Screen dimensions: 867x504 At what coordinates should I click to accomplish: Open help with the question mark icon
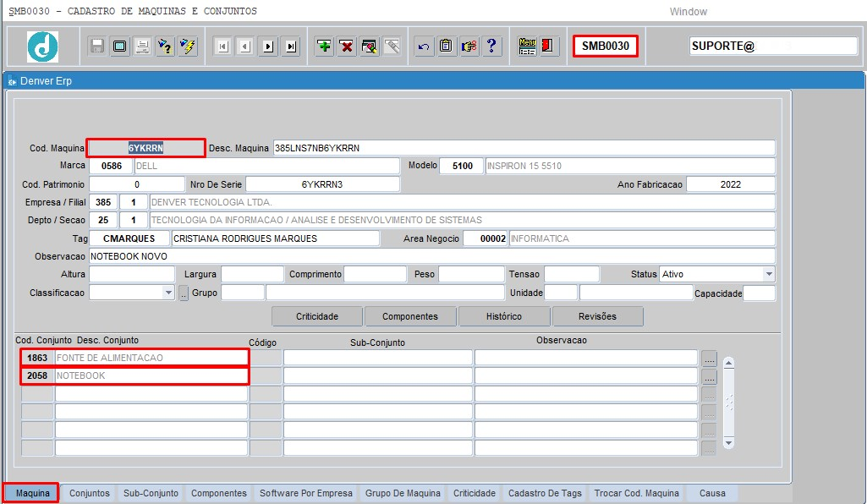pyautogui.click(x=491, y=46)
